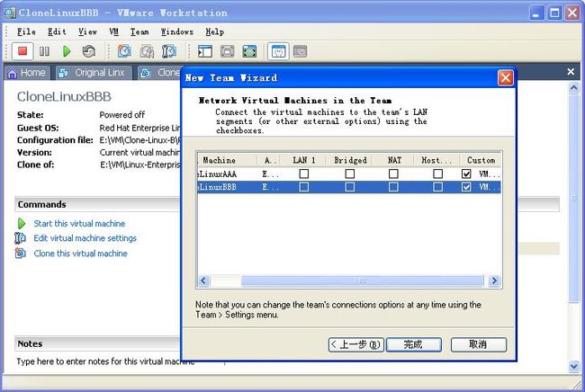The image size is (585, 392).
Task: Check Host-only for LinuxAAA
Action: 438,174
